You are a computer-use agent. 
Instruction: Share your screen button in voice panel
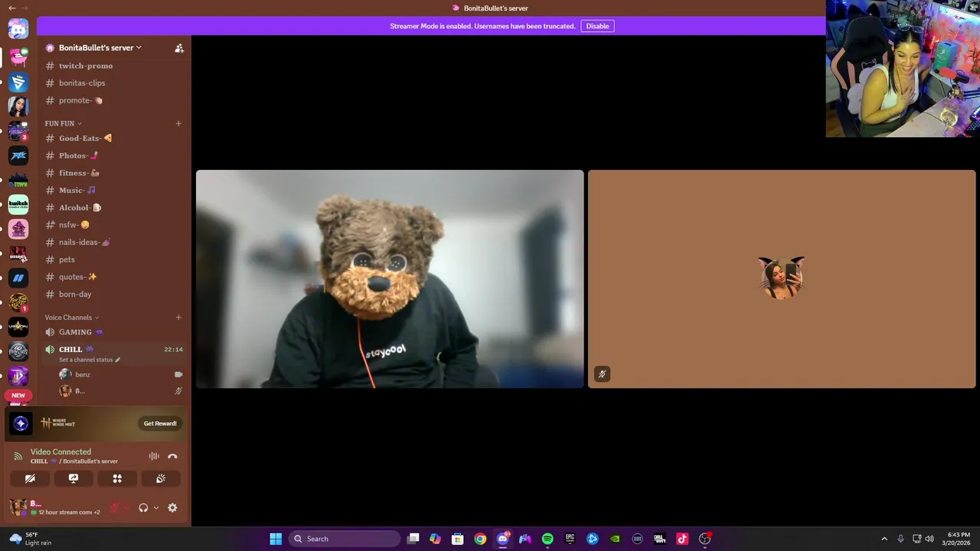[73, 478]
